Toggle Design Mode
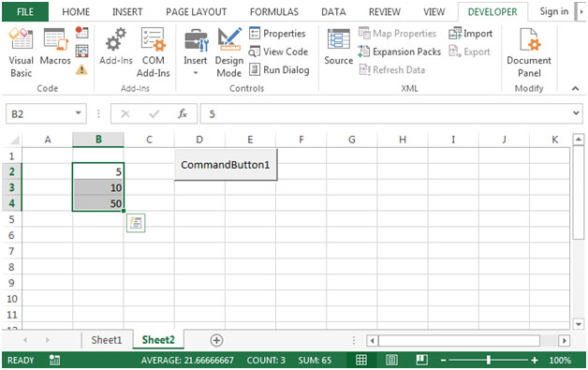Viewport: 588px width, 370px height. 229,52
